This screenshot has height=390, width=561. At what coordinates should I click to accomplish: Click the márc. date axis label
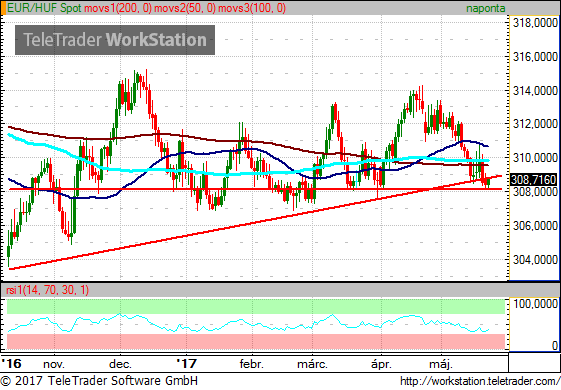point(312,364)
